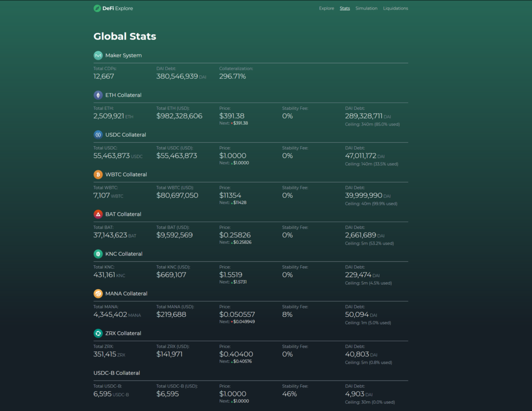
Task: Click the KNC price $1.5519
Action: 231,275
